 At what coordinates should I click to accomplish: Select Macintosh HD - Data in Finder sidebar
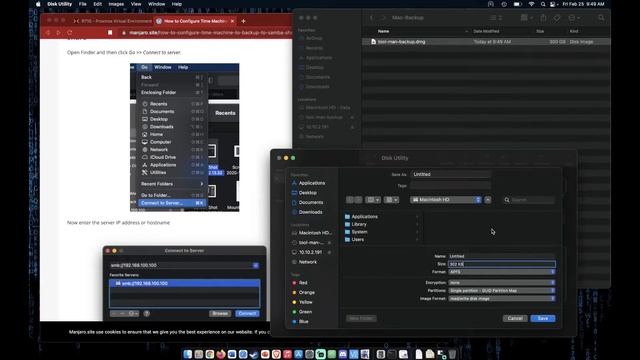(x=328, y=107)
